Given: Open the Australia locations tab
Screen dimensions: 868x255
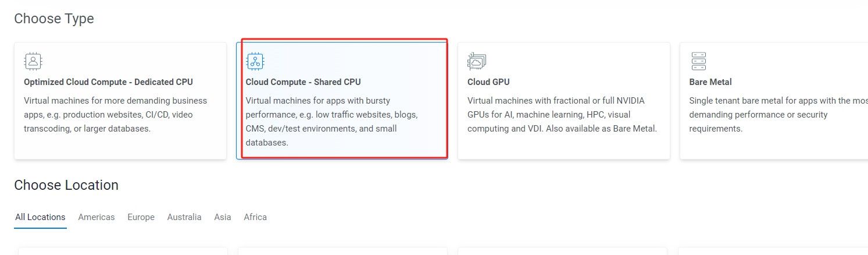Looking at the screenshot, I should tap(184, 217).
